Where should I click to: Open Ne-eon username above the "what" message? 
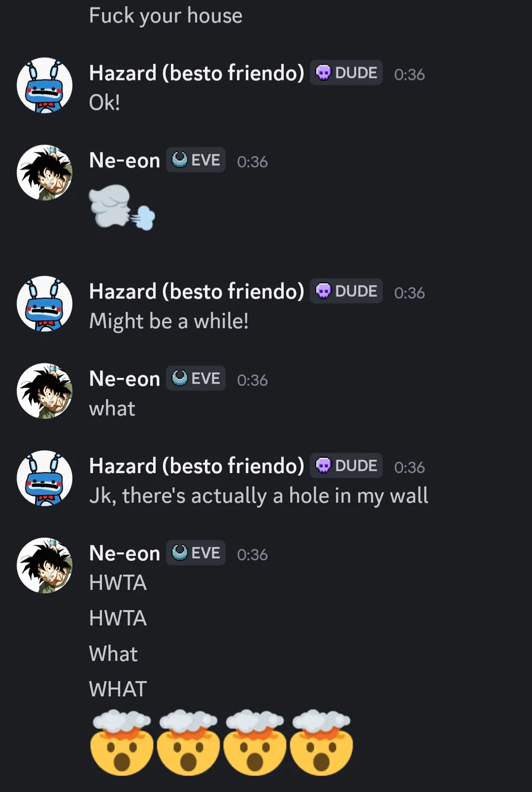point(124,379)
